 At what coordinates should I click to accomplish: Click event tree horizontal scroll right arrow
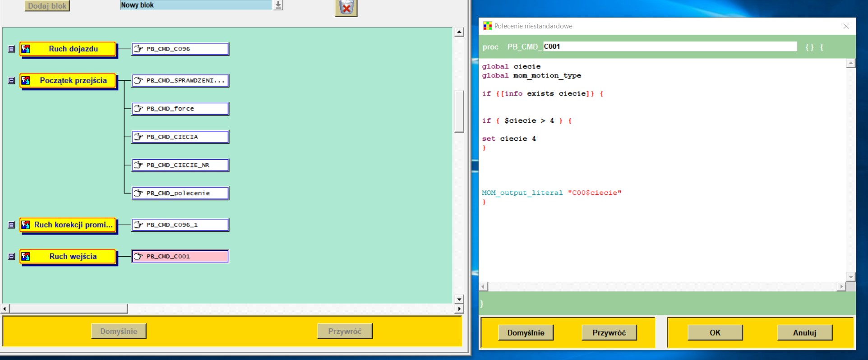(x=459, y=309)
